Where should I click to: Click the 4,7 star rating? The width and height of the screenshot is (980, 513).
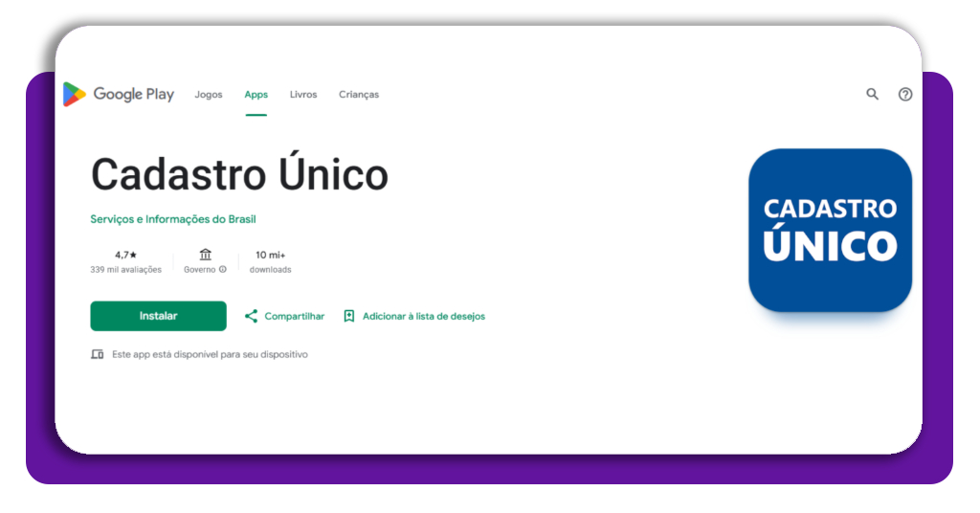click(x=125, y=255)
